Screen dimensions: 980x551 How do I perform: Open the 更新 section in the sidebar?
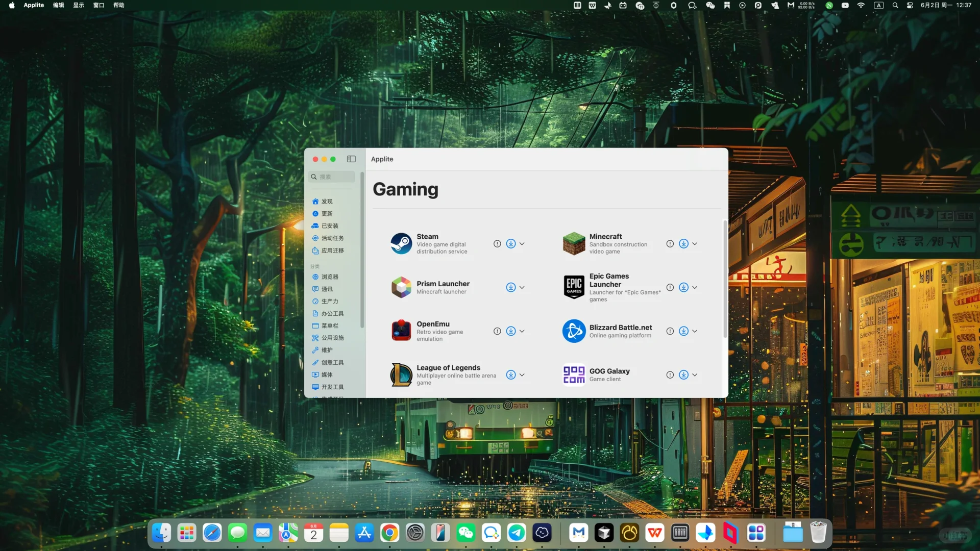point(327,213)
